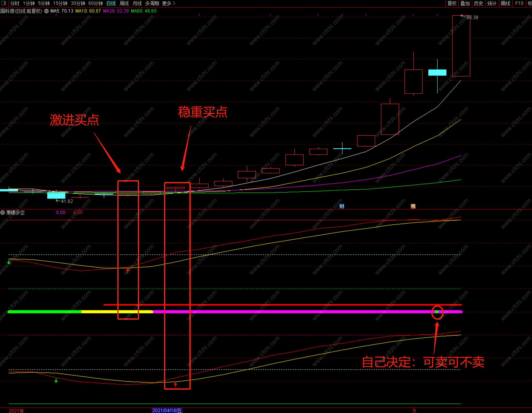Click the green down arrow in lower indicator
The image size is (532, 413).
[x=56, y=381]
